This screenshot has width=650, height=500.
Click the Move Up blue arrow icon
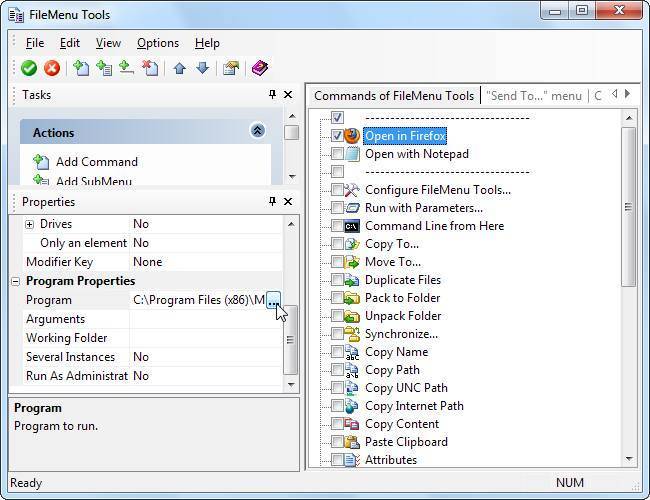[179, 68]
